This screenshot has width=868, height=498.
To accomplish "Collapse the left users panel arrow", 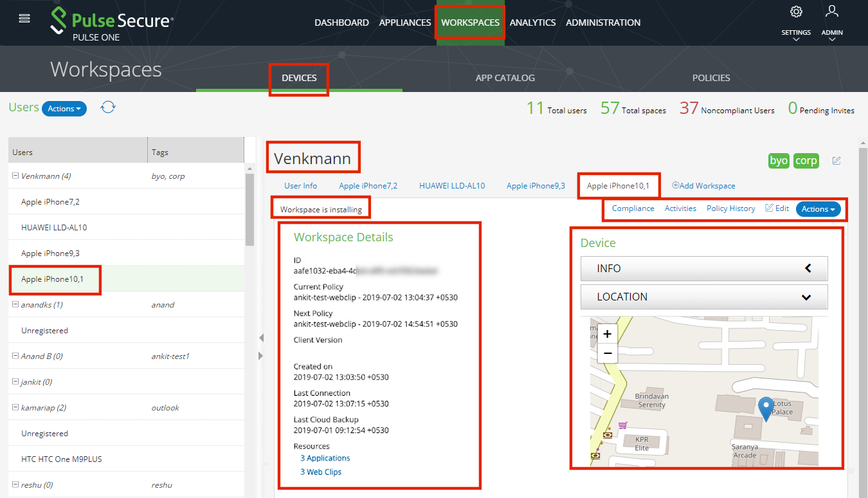I will pyautogui.click(x=260, y=338).
